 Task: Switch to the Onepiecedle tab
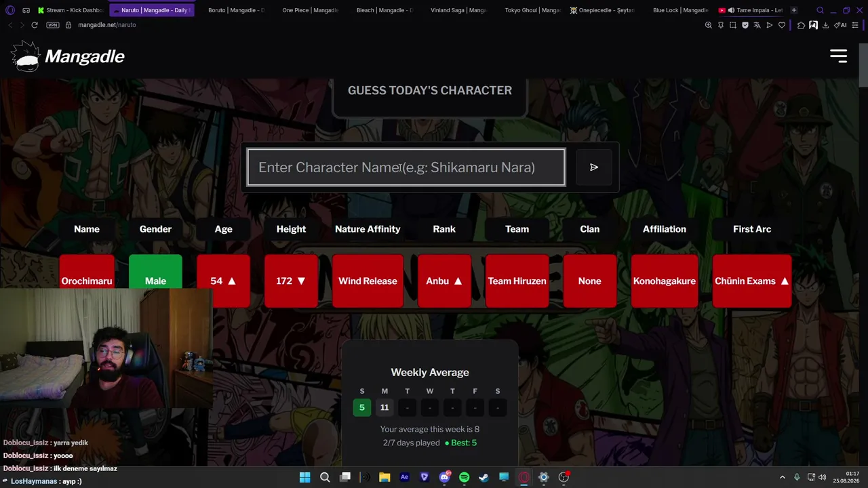point(601,10)
